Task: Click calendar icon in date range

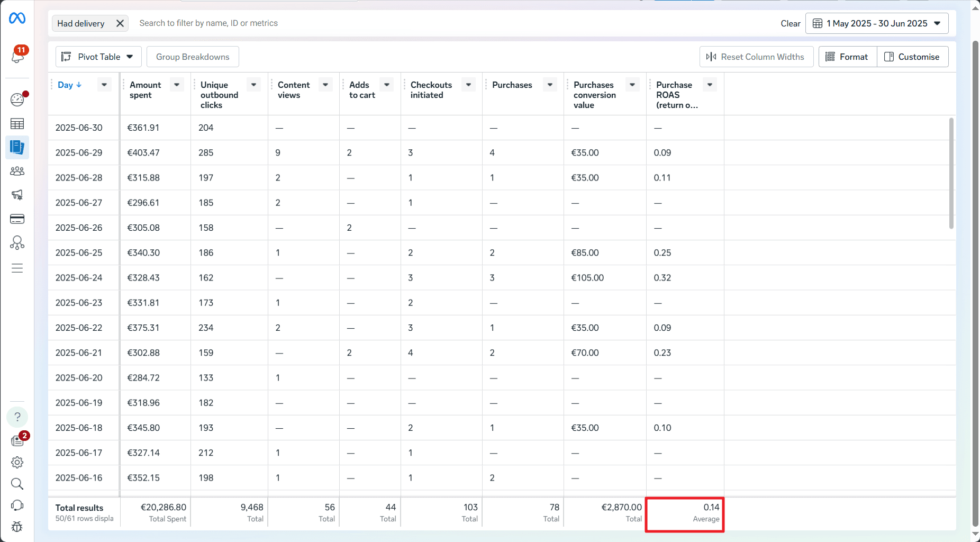Action: coord(818,23)
